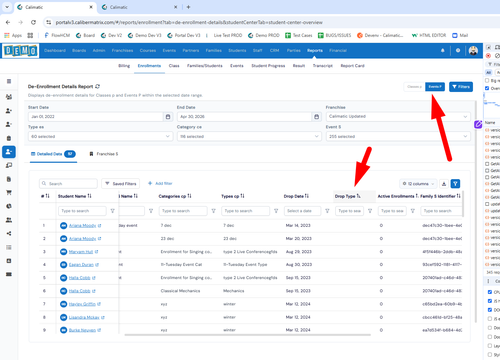Click the Mar 14, 2023 drop date cell
The width and height of the screenshot is (500, 360).
[x=298, y=226]
